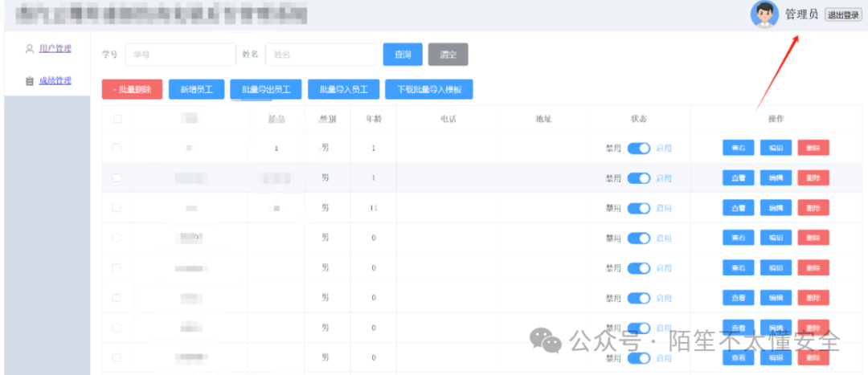Click the user icon beside 用户管理
This screenshot has height=375, width=868.
(x=30, y=49)
